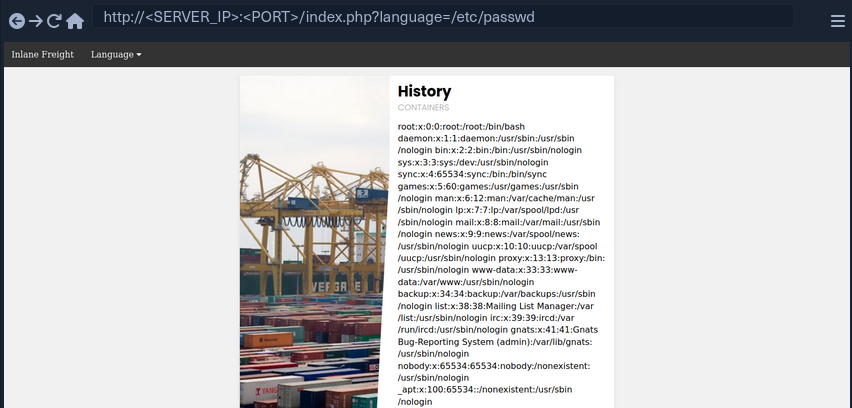Click the caret arrow beside Language
Screen dimensions: 852x408
click(x=139, y=55)
